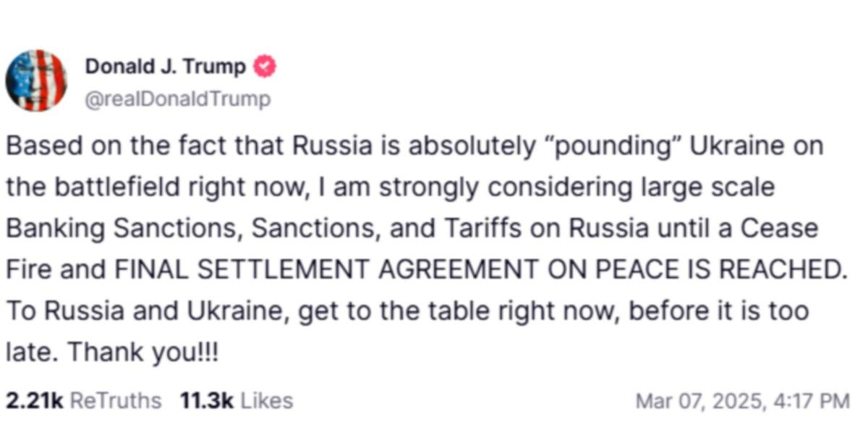Screen dimensions: 868x430
Task: Click the Thank you!!! closing text
Action: pyautogui.click(x=142, y=353)
